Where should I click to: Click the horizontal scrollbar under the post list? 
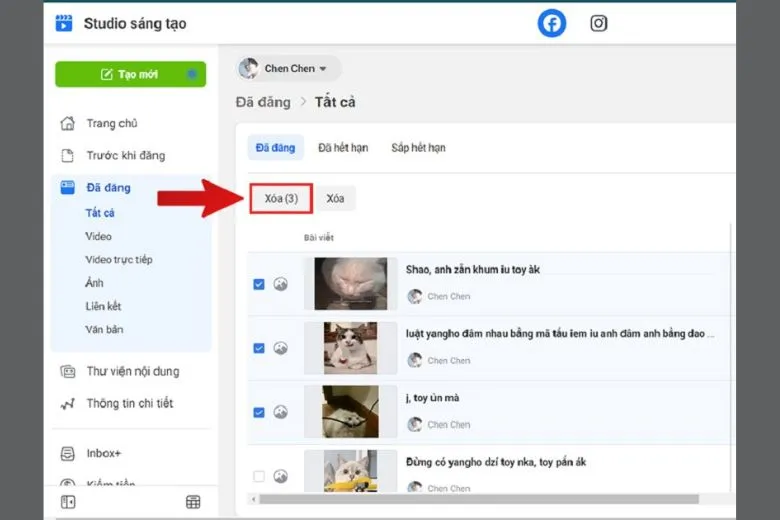(479, 499)
